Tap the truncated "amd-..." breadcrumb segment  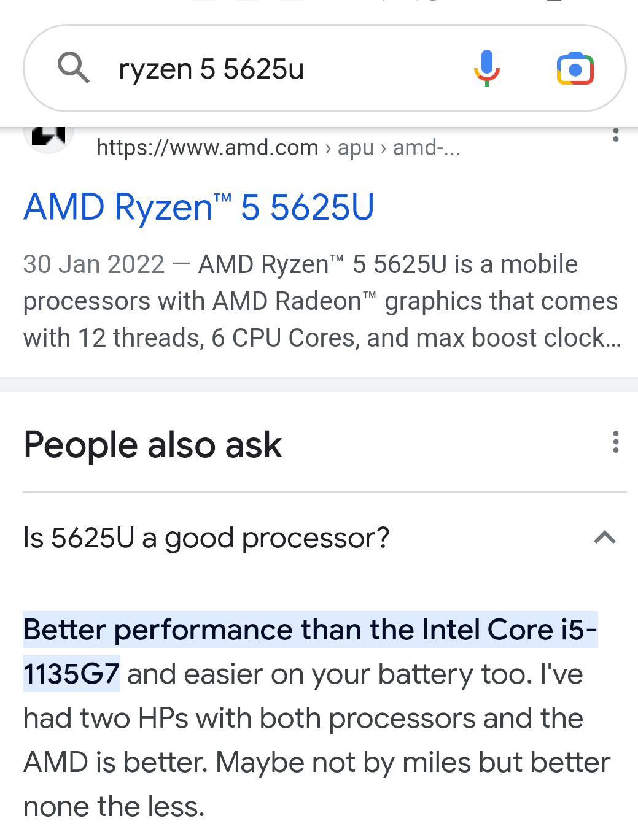tap(427, 148)
